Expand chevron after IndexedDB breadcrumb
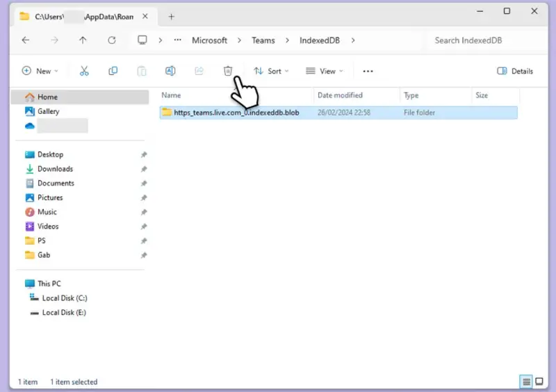Screen dimensions: 556x392 353,40
